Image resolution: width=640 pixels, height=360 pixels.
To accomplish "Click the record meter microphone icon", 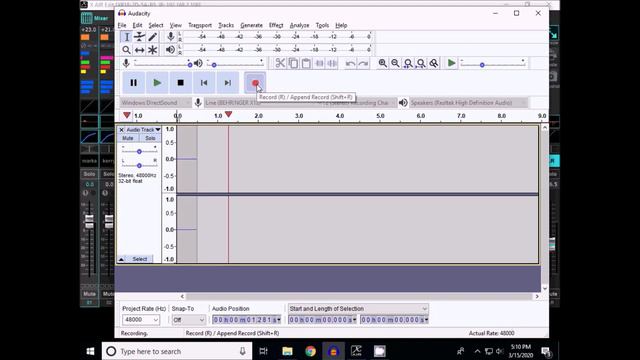I will 171,37.
